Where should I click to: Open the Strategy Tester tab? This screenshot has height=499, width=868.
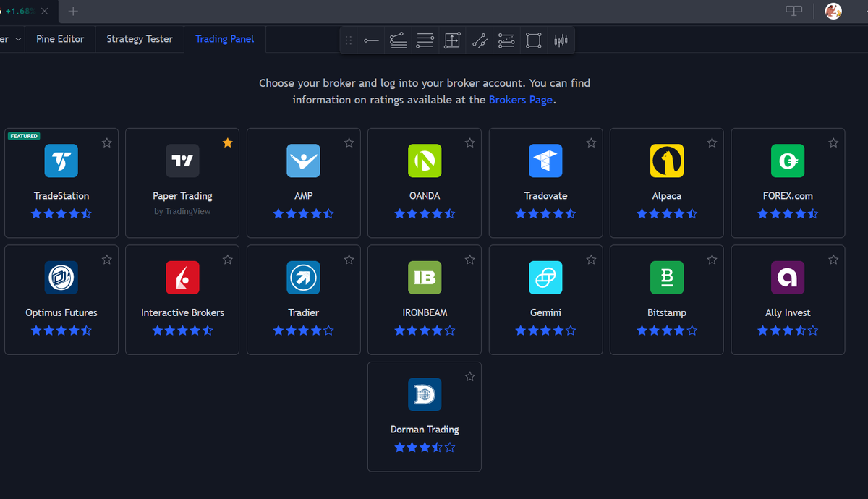pyautogui.click(x=140, y=38)
